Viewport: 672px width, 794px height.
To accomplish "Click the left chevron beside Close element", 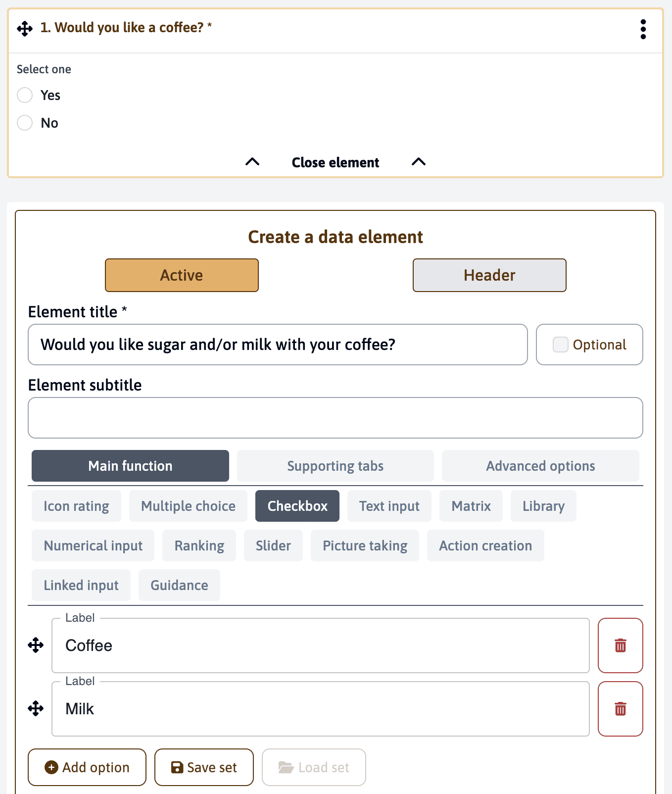I will 252,162.
